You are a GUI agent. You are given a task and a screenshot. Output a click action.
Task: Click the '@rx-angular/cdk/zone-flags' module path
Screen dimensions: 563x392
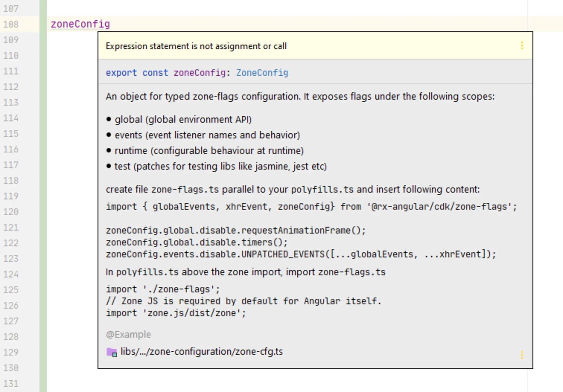point(442,207)
